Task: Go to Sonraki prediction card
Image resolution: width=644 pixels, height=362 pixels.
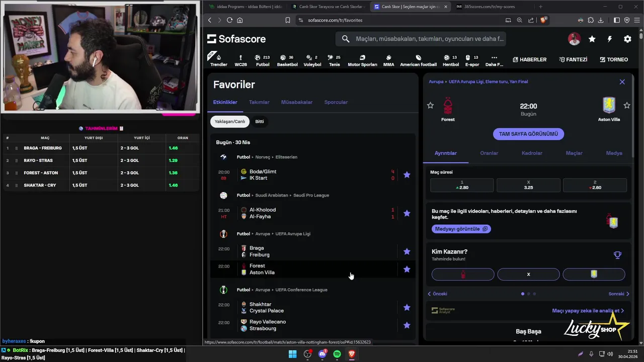Action: pyautogui.click(x=619, y=294)
